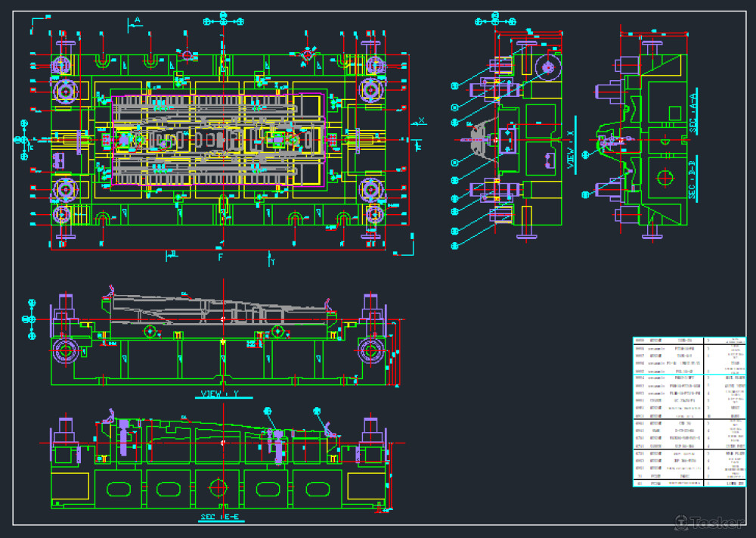The width and height of the screenshot is (756, 538).
Task: Select the SEC E-E section label
Action: point(221,518)
